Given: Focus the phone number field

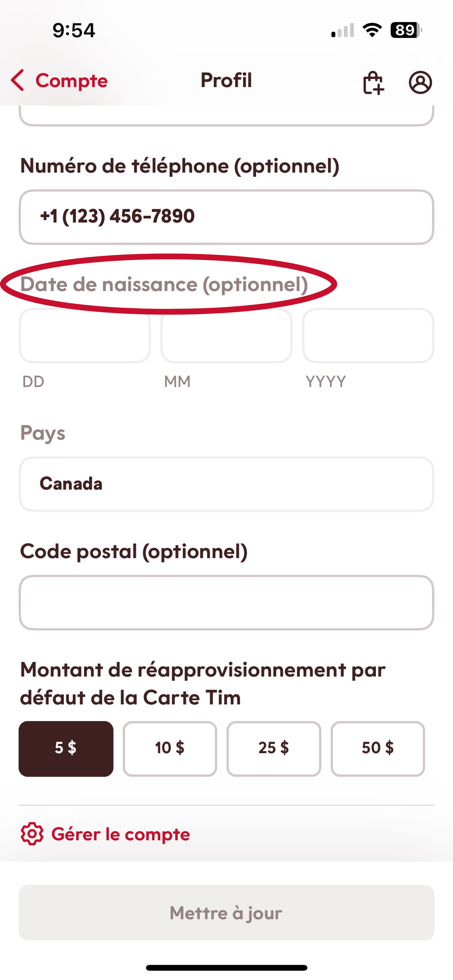Looking at the screenshot, I should pyautogui.click(x=226, y=217).
